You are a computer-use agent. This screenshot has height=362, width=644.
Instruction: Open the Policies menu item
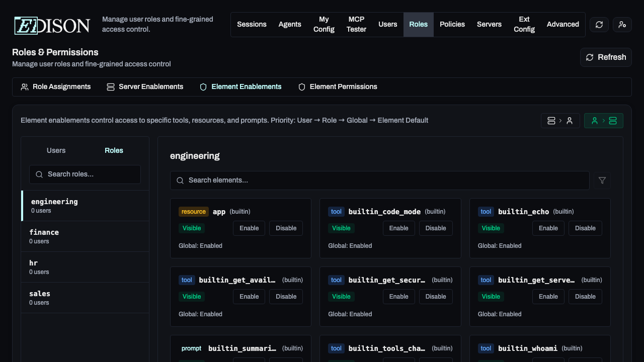pos(452,25)
